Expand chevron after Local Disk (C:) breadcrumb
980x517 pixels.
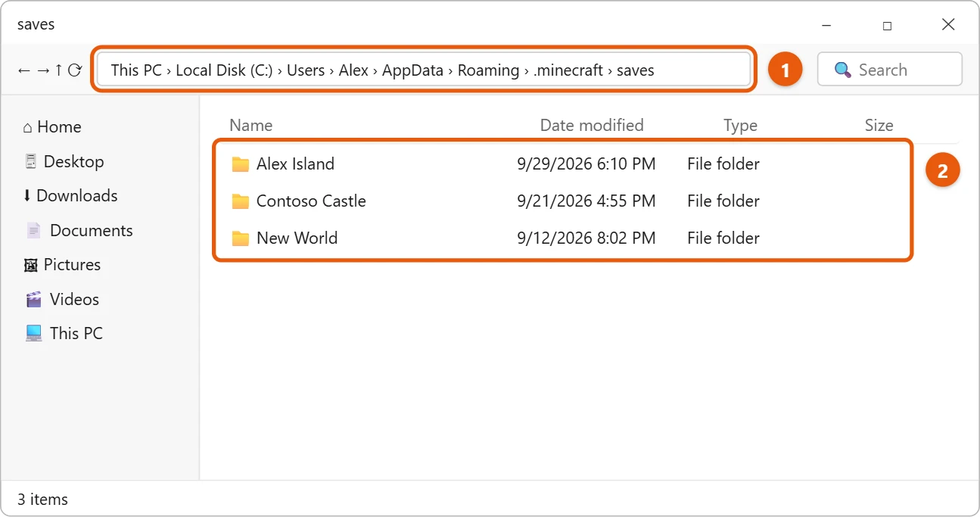280,70
